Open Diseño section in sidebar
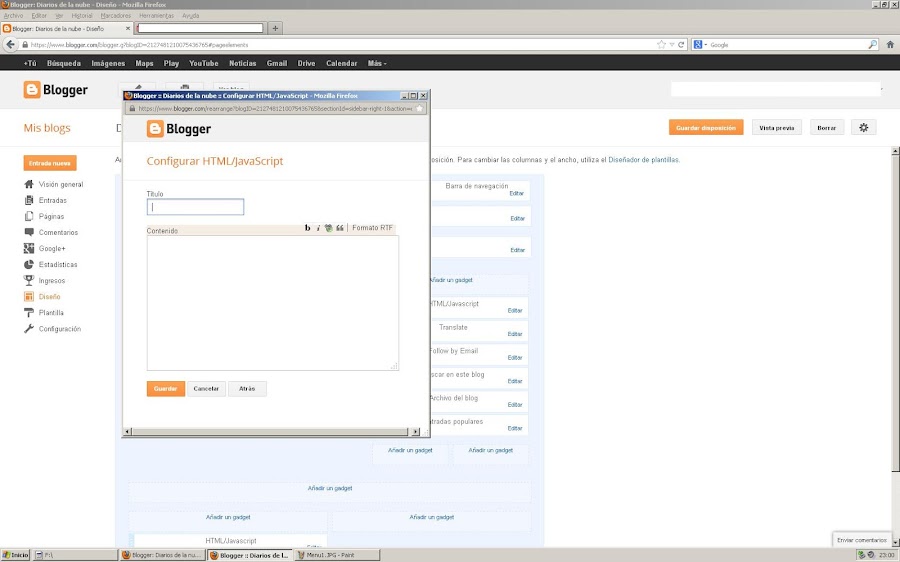The height and width of the screenshot is (562, 900). [x=49, y=297]
